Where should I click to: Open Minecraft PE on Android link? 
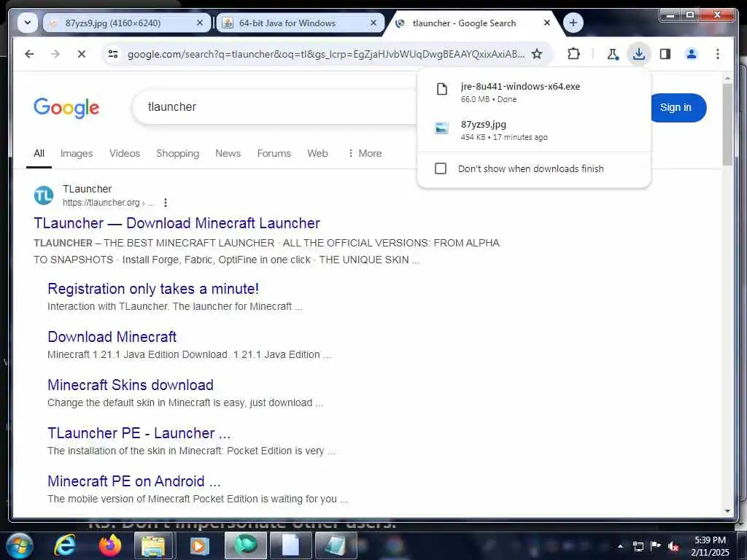[134, 481]
